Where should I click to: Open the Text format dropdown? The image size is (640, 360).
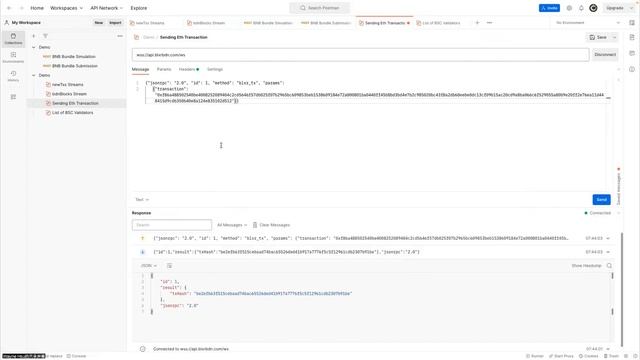pos(142,200)
